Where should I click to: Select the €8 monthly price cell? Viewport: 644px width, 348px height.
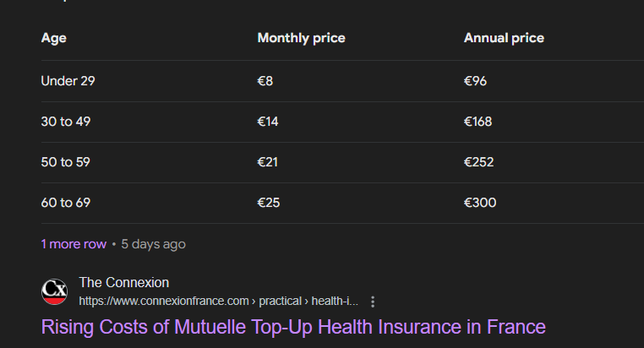click(265, 81)
